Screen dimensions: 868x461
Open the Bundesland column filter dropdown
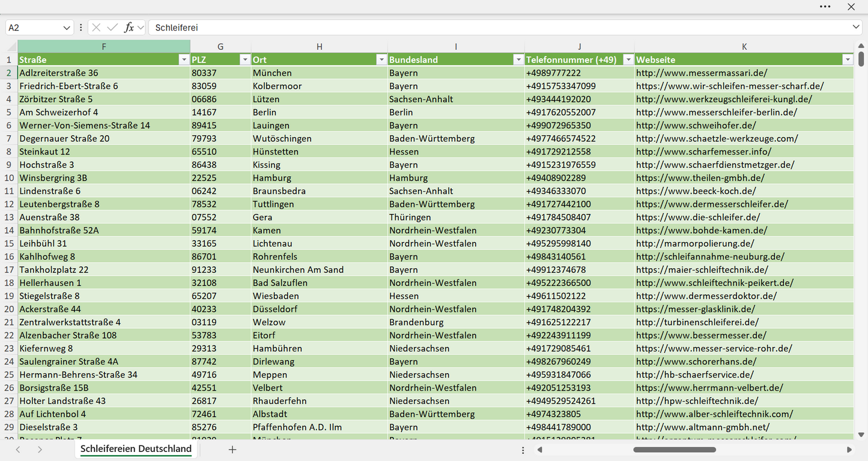[518, 60]
